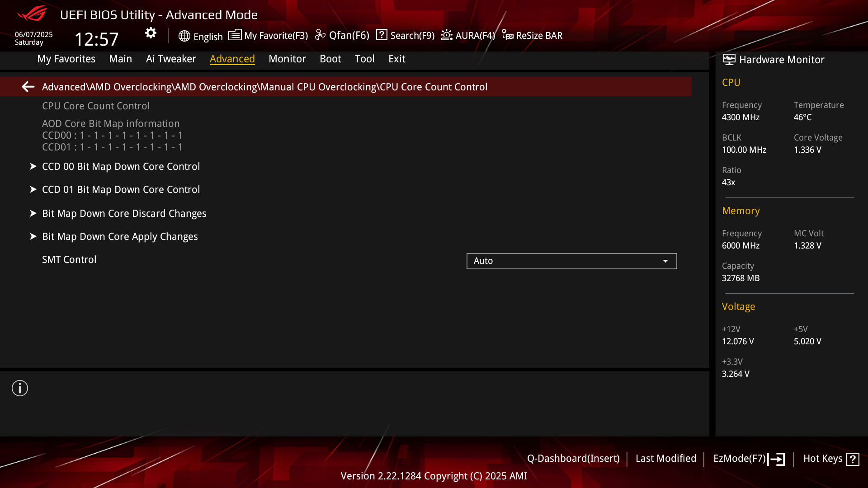Image resolution: width=868 pixels, height=488 pixels.
Task: Click the SMT Control label
Action: pyautogui.click(x=69, y=259)
